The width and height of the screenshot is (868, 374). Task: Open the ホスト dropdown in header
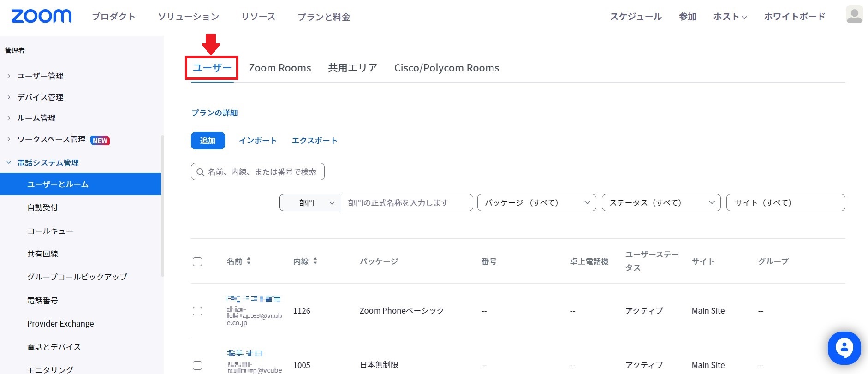730,17
